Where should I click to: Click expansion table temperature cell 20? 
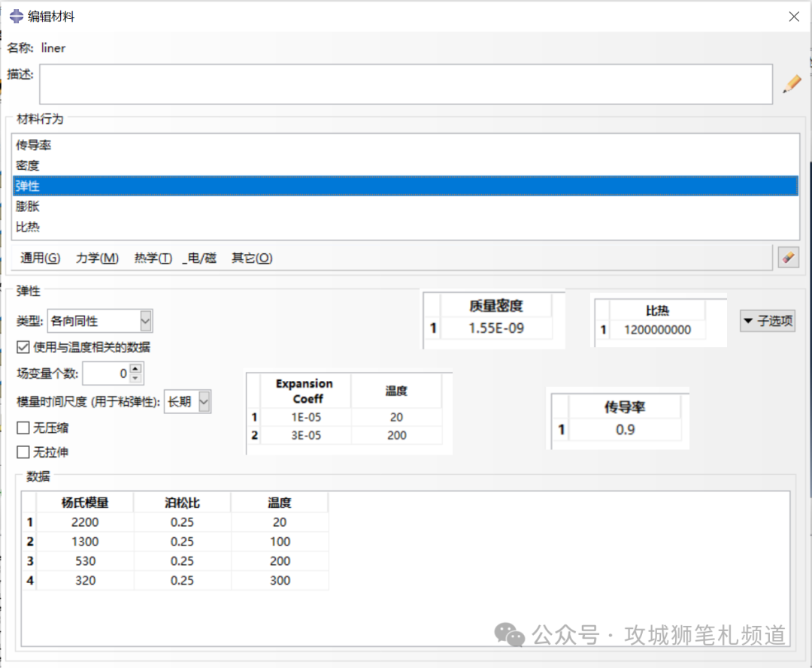click(397, 417)
